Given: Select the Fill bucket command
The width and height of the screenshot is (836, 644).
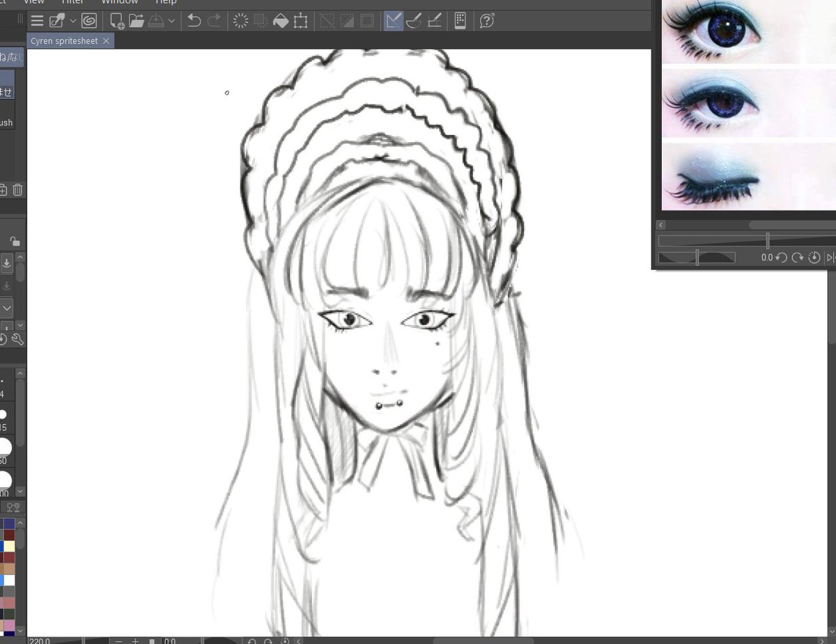Looking at the screenshot, I should click(280, 21).
